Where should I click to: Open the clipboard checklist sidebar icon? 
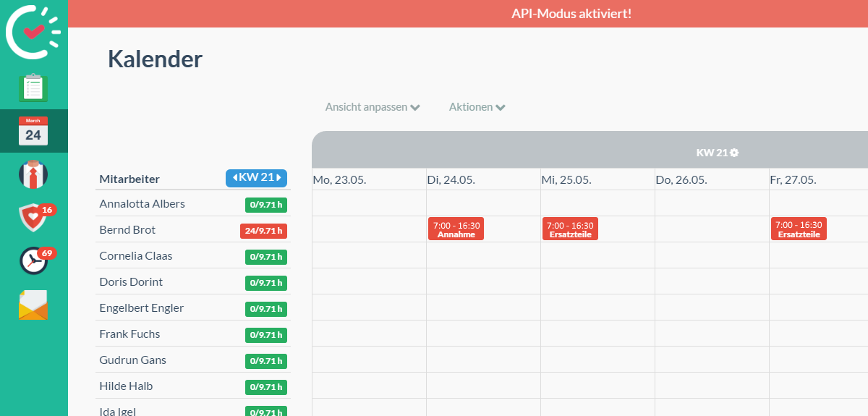33,88
